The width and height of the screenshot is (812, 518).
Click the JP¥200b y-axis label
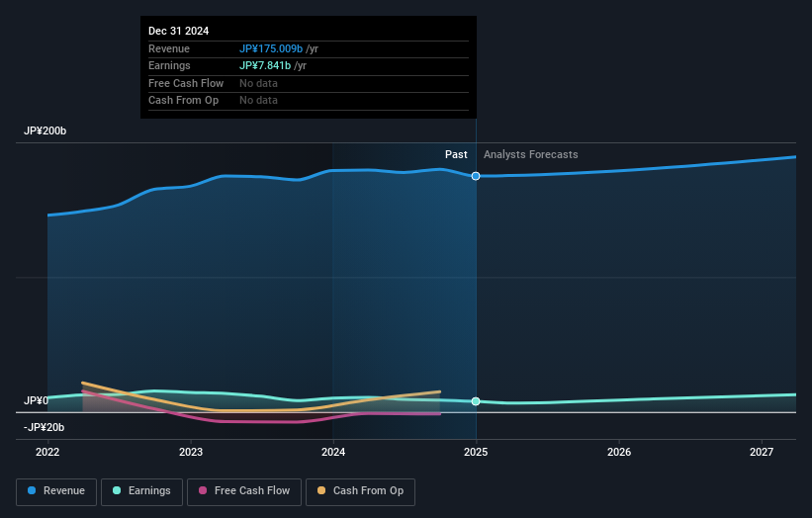[45, 130]
